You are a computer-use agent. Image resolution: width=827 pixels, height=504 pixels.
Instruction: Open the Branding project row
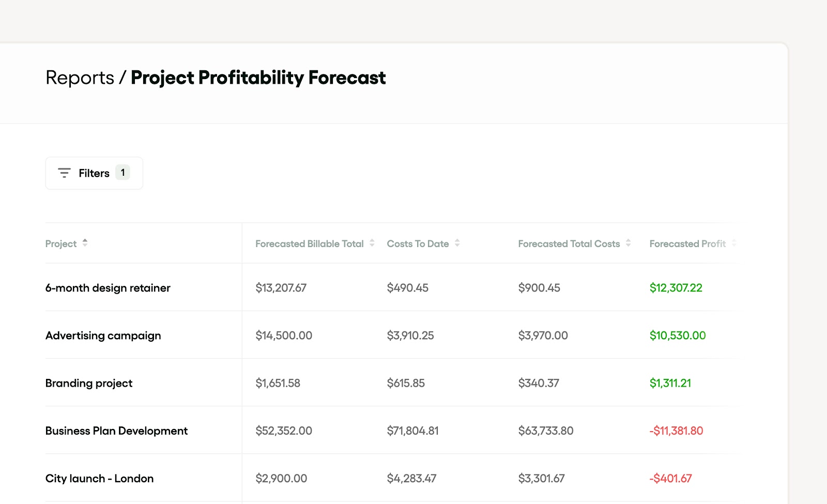[x=89, y=383]
